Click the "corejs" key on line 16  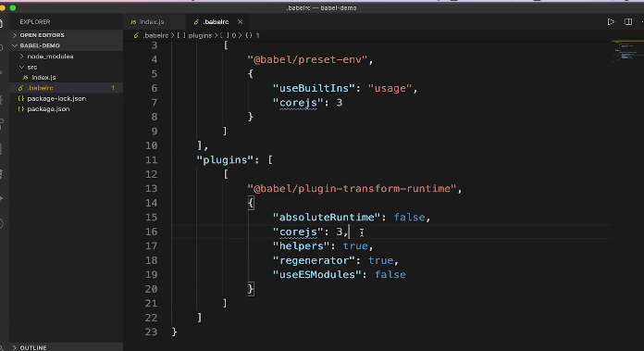[x=298, y=232]
